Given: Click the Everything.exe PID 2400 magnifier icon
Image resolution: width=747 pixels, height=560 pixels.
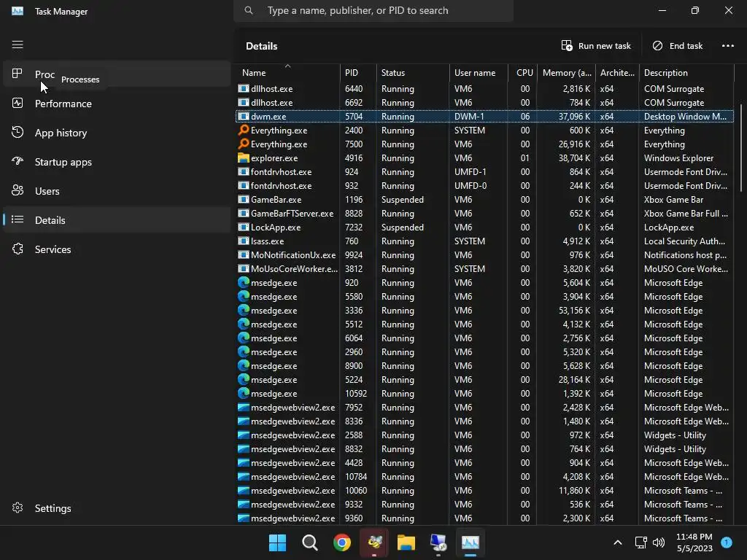Looking at the screenshot, I should click(244, 130).
